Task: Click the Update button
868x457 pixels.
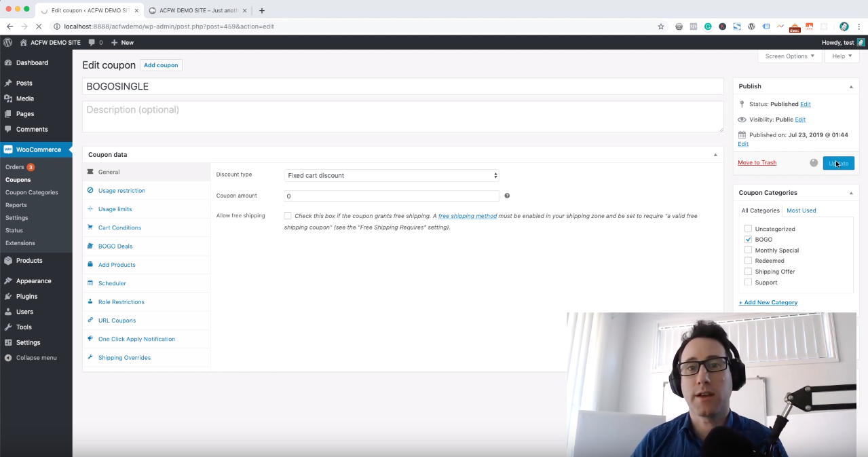Action: click(x=838, y=163)
